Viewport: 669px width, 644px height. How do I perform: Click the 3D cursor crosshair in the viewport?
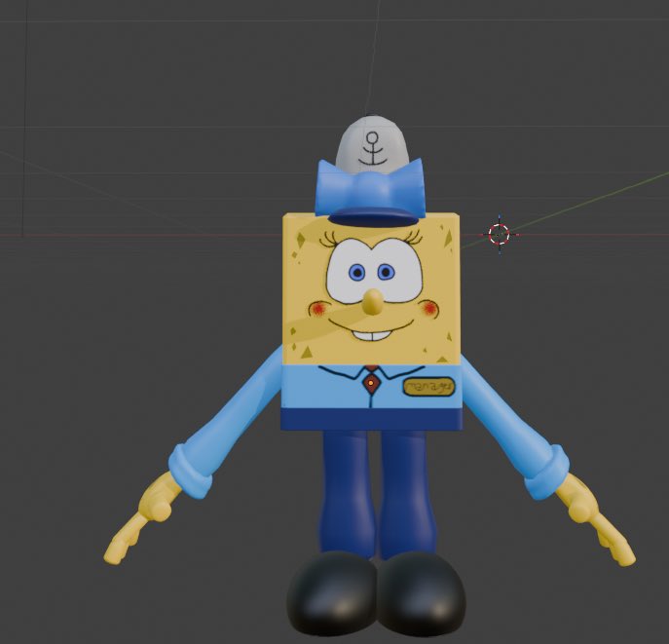coord(499,234)
